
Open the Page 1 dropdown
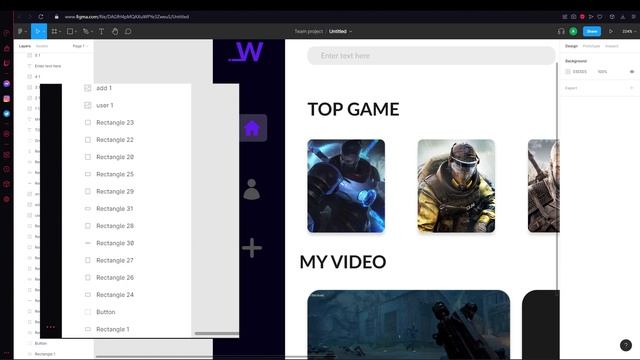pyautogui.click(x=80, y=46)
